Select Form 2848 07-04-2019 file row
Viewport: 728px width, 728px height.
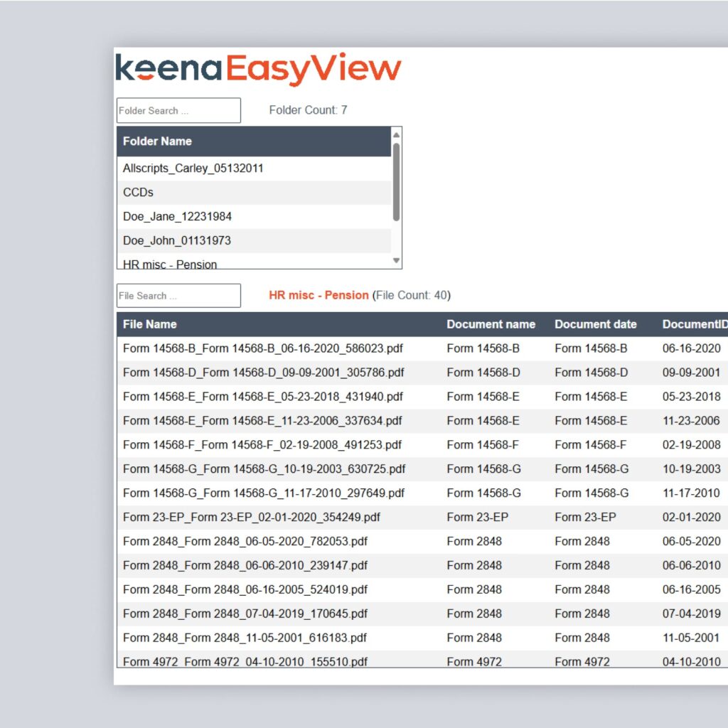tap(245, 614)
